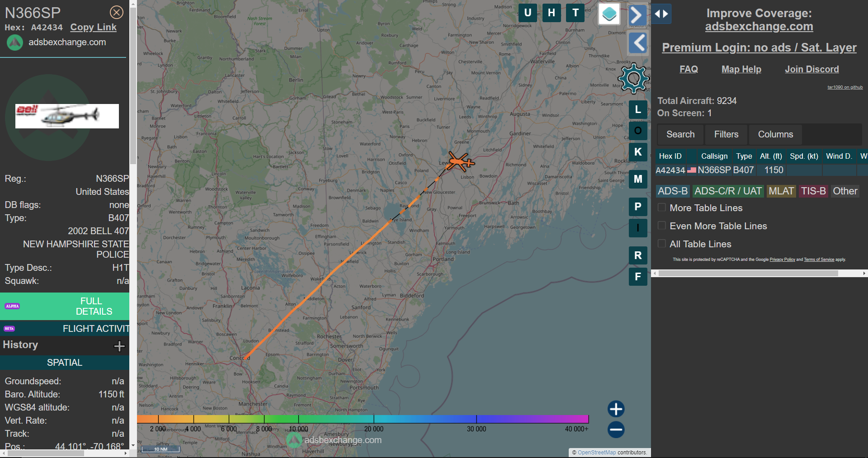Screen dimensions: 868x458
Task: Click the F map toggle button
Action: coord(638,277)
